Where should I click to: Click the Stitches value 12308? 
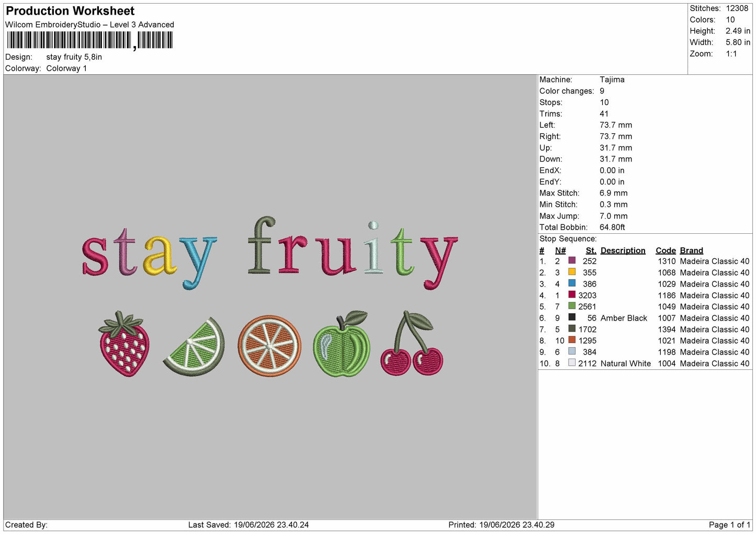click(737, 8)
